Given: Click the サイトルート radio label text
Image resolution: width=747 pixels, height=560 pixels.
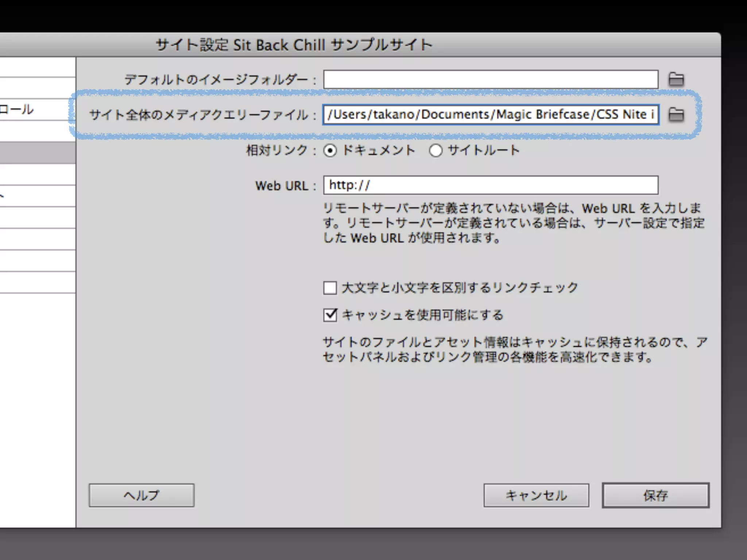Looking at the screenshot, I should [x=483, y=150].
